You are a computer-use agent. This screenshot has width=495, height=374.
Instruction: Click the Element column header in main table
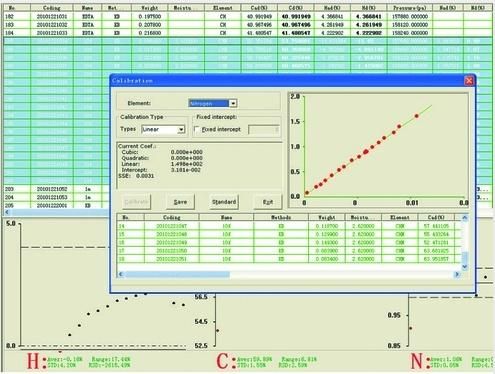[223, 8]
